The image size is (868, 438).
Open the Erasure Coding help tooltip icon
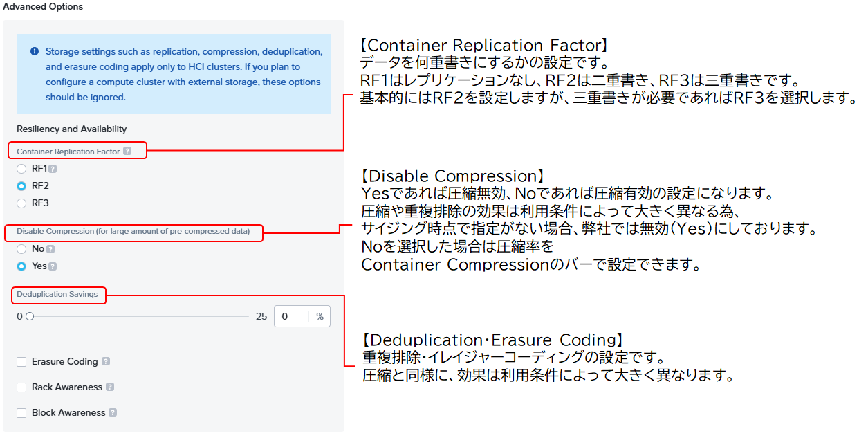[x=106, y=361]
